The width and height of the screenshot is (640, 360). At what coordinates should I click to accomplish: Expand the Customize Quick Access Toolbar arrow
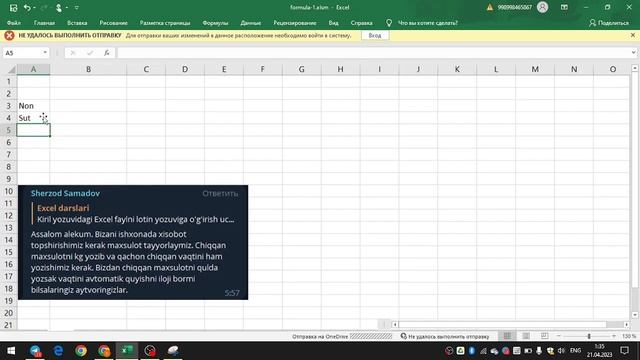[76, 7]
